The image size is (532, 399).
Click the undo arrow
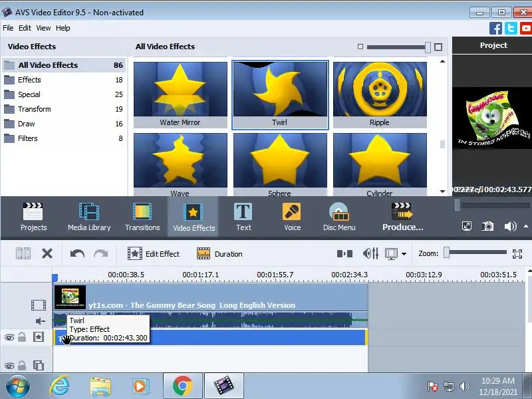click(x=77, y=253)
